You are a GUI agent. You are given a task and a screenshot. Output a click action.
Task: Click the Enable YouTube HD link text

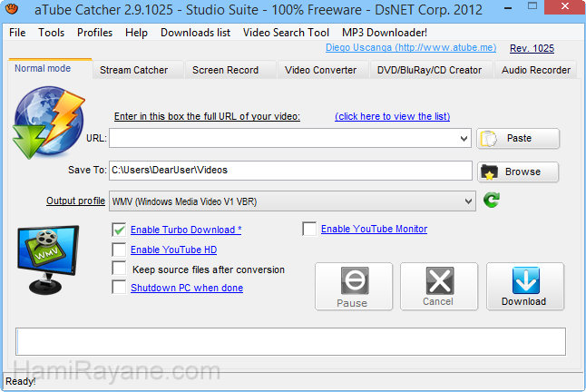pos(173,250)
